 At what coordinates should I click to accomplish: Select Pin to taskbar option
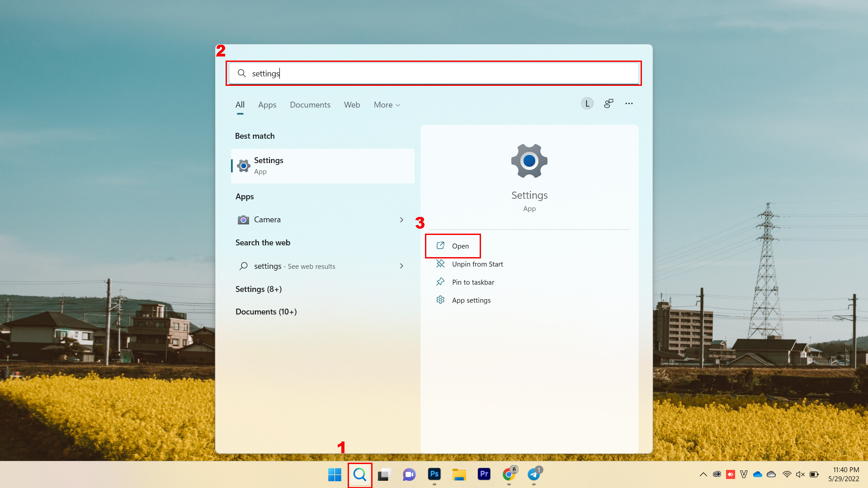point(473,282)
